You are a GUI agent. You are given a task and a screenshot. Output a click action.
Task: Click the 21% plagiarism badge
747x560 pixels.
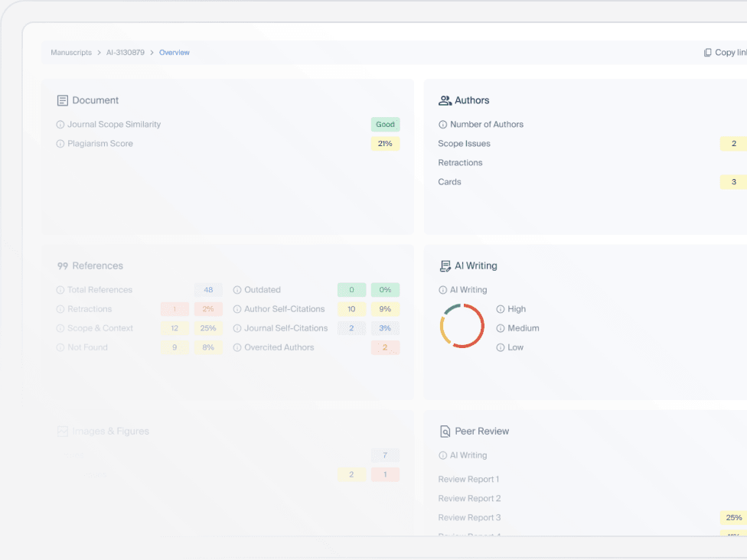[x=386, y=144]
